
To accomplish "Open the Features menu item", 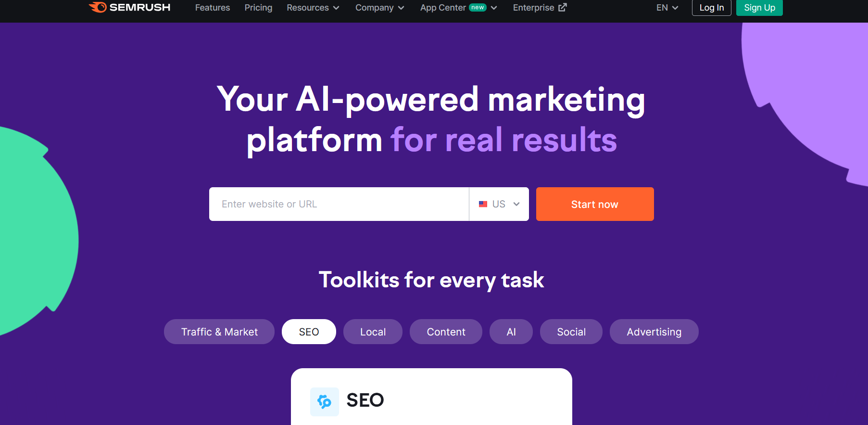I will pos(213,8).
